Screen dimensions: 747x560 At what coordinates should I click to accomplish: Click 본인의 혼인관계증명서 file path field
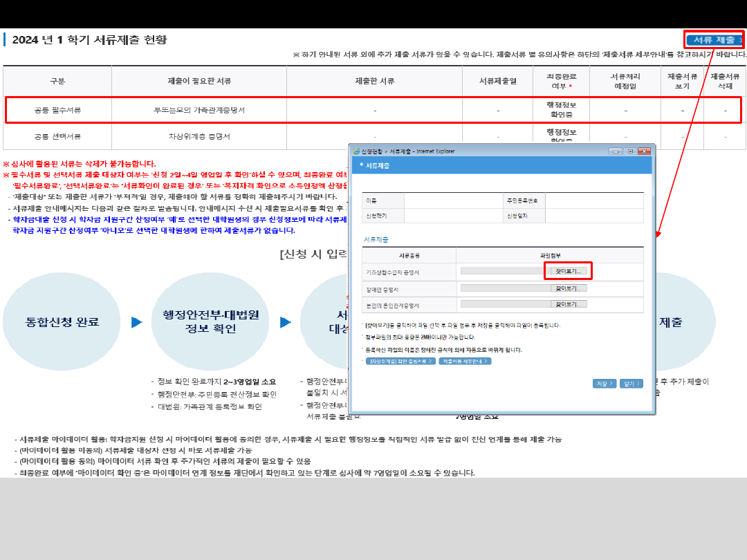click(x=502, y=304)
